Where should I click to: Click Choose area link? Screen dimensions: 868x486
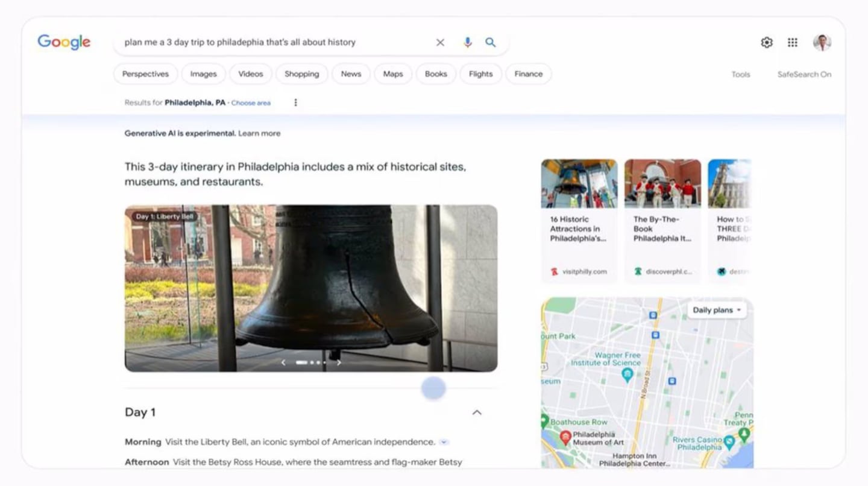(251, 103)
